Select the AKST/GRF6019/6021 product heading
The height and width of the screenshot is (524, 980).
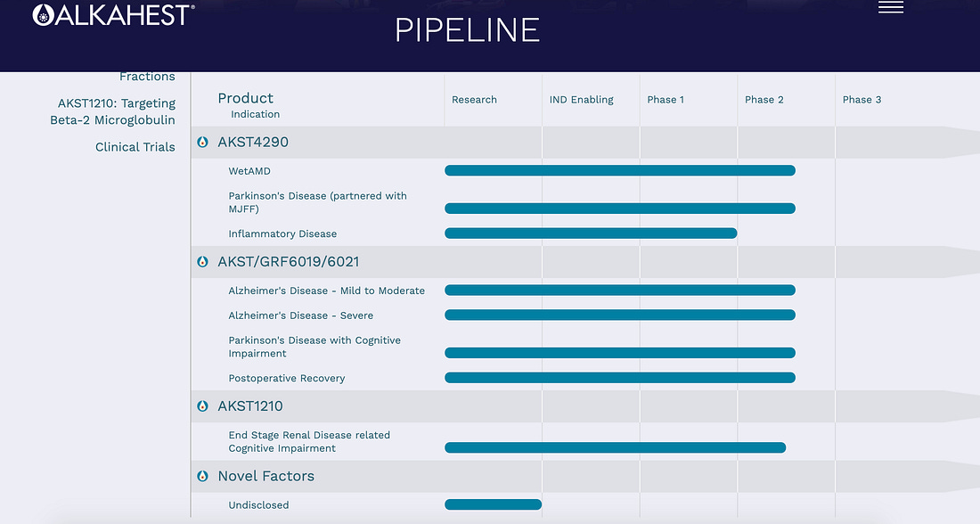pos(288,261)
